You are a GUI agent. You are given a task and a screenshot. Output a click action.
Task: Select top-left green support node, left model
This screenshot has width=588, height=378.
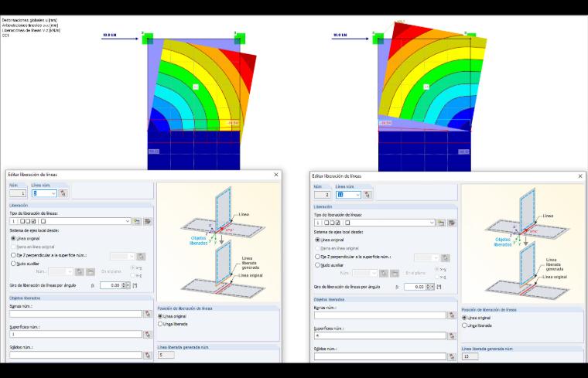[148, 39]
